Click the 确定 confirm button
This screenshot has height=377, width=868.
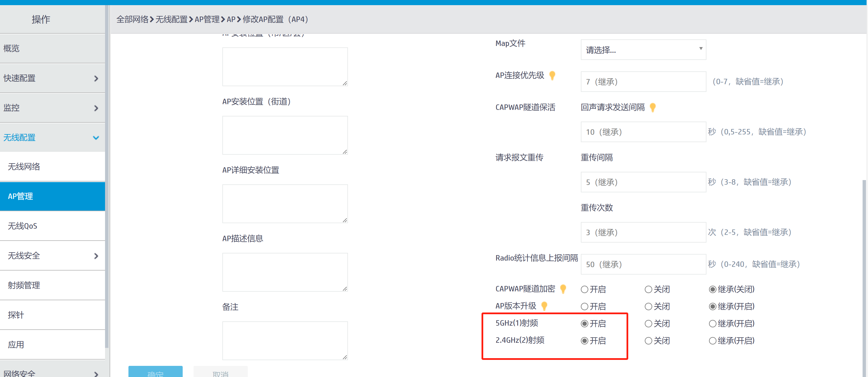[155, 372]
